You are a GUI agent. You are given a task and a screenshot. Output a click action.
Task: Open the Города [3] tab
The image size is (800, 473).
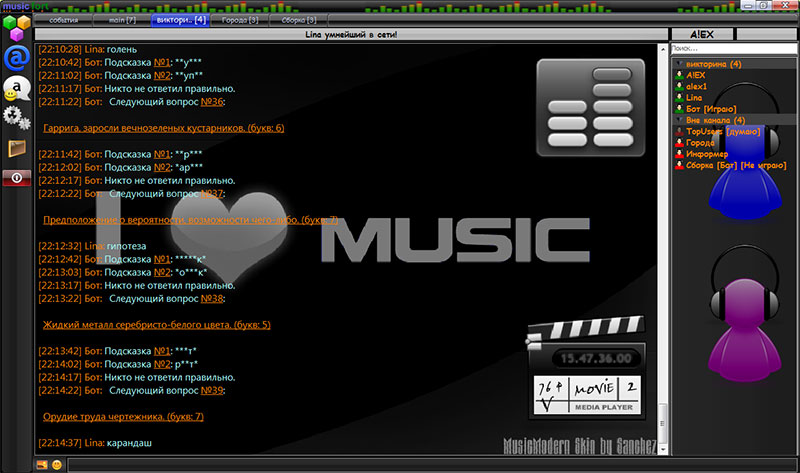click(239, 19)
